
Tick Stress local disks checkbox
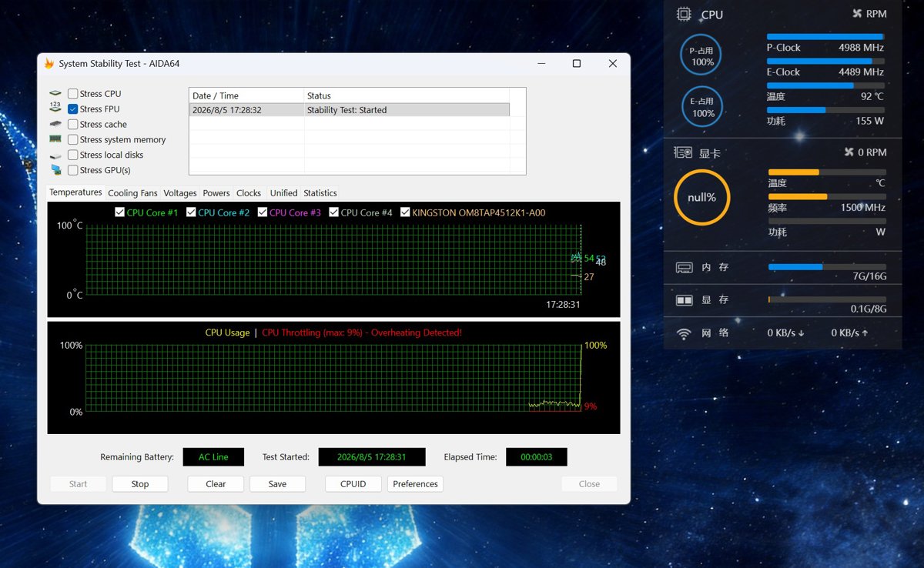coord(73,155)
